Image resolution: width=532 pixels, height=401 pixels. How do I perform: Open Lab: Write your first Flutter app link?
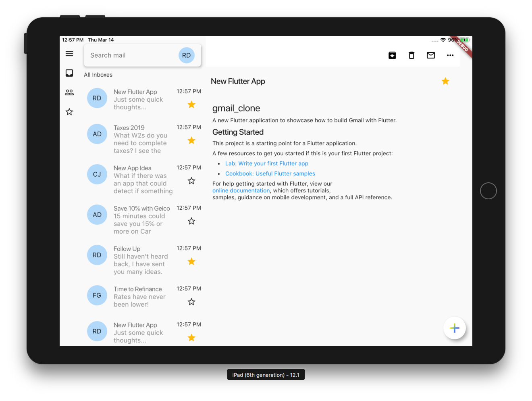pyautogui.click(x=267, y=163)
